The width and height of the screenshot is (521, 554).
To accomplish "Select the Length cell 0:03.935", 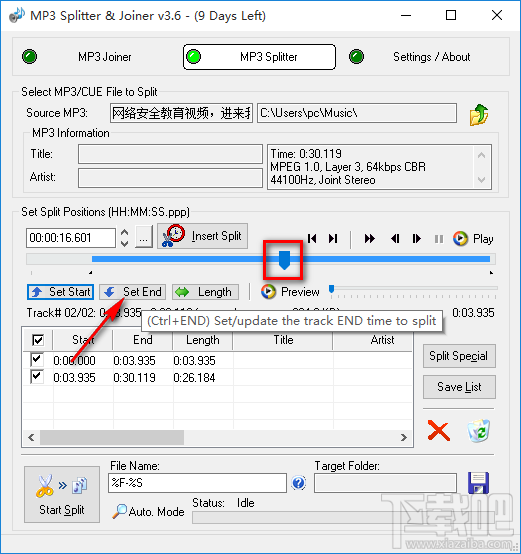I will 194,360.
